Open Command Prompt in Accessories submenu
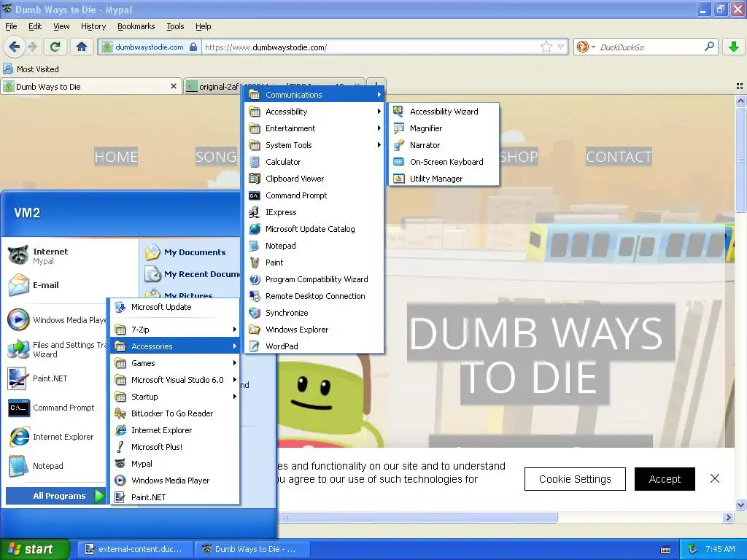This screenshot has height=560, width=747. pos(314,195)
